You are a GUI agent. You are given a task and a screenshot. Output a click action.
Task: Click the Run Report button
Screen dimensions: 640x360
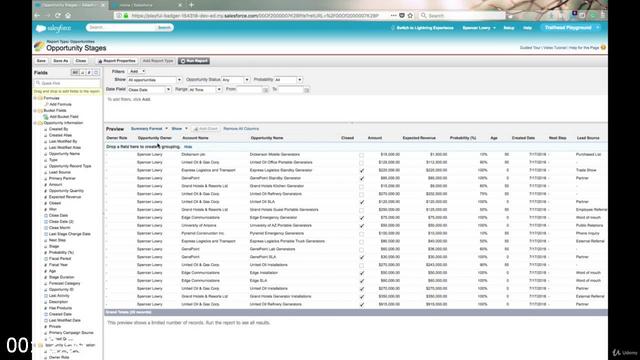(194, 61)
